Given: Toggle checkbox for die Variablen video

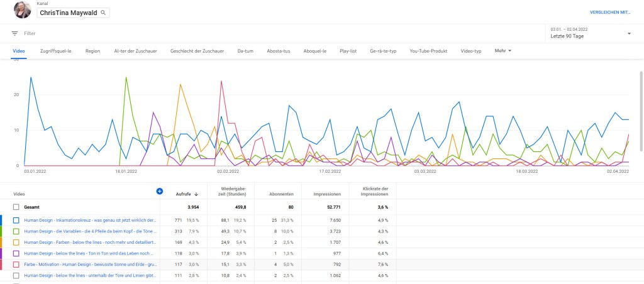Looking at the screenshot, I should pyautogui.click(x=16, y=231).
